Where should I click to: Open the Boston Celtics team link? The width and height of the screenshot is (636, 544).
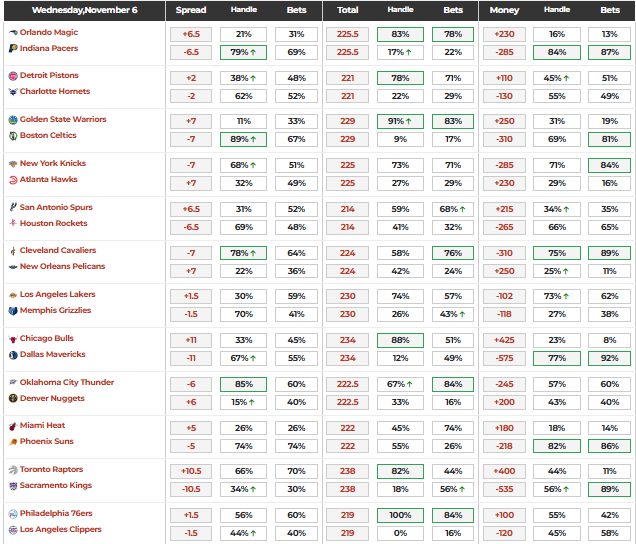pyautogui.click(x=48, y=135)
